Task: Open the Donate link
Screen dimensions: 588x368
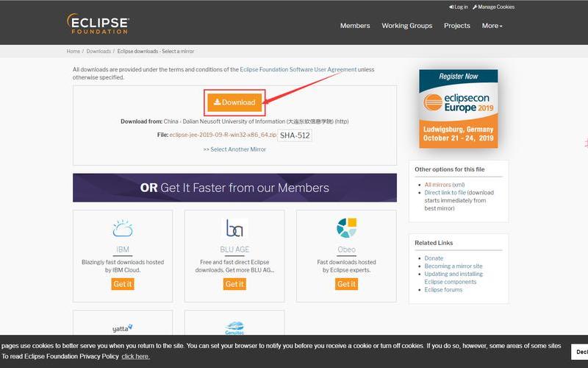Action: point(434,258)
